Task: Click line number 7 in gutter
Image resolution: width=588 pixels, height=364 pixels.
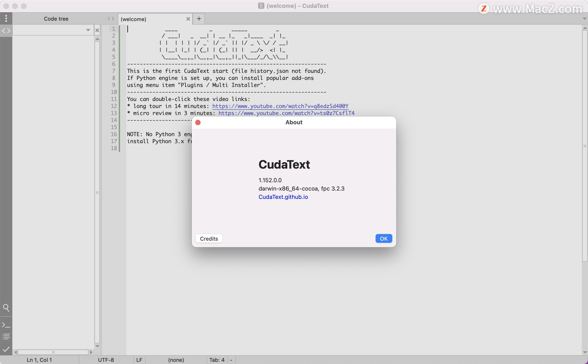Action: pyautogui.click(x=114, y=71)
